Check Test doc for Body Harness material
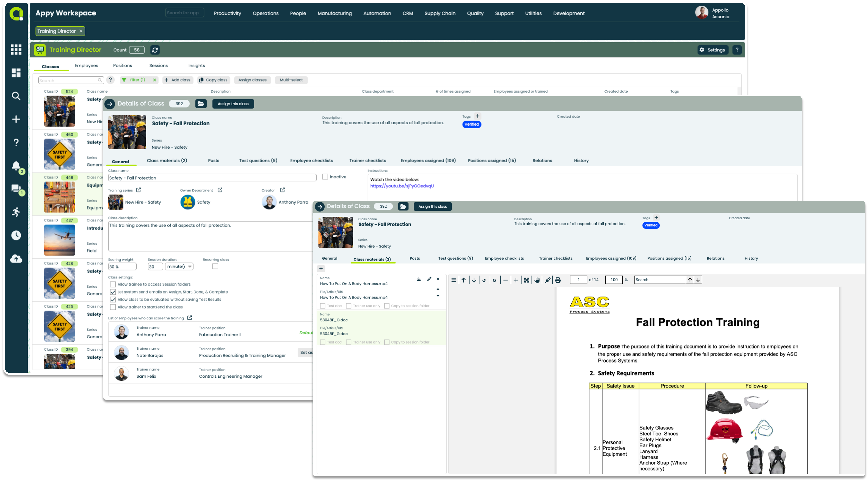 [323, 306]
